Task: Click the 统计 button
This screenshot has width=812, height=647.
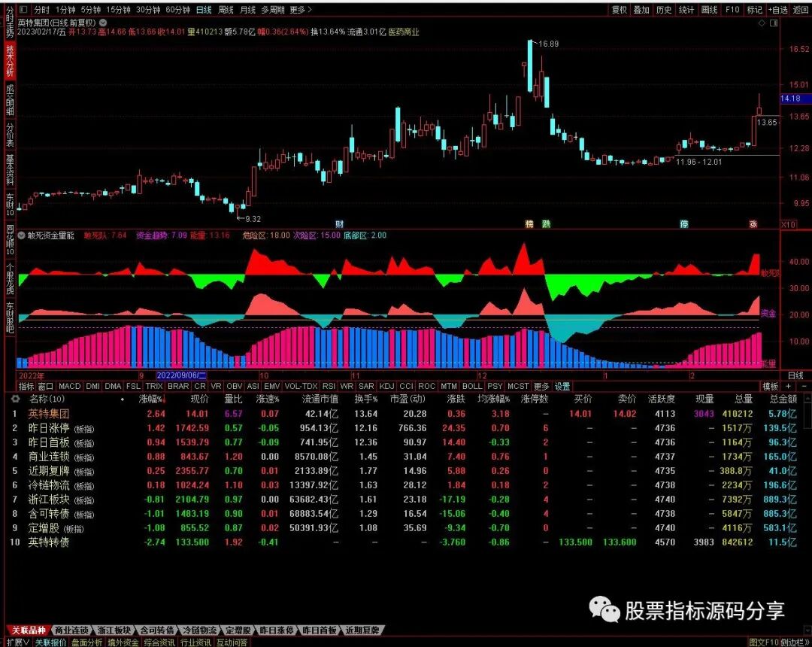Action: click(x=686, y=10)
